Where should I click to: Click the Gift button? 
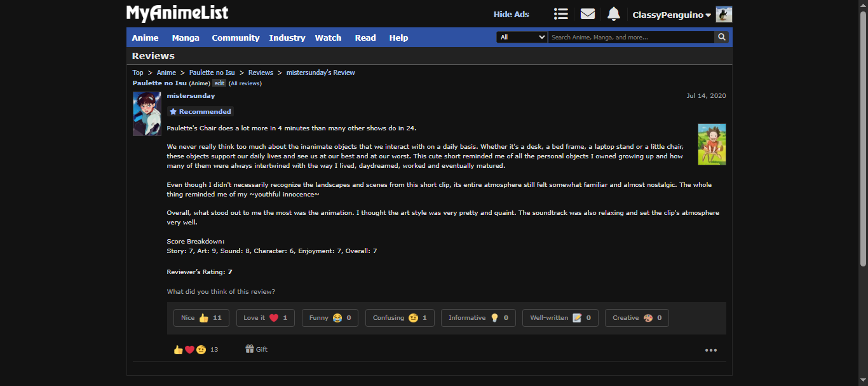[x=257, y=349]
